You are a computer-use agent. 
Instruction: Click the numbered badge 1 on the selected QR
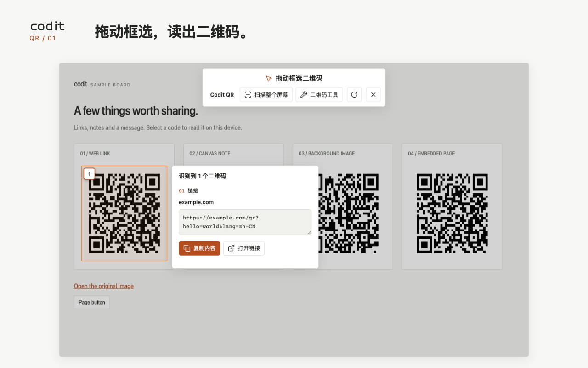click(x=89, y=174)
